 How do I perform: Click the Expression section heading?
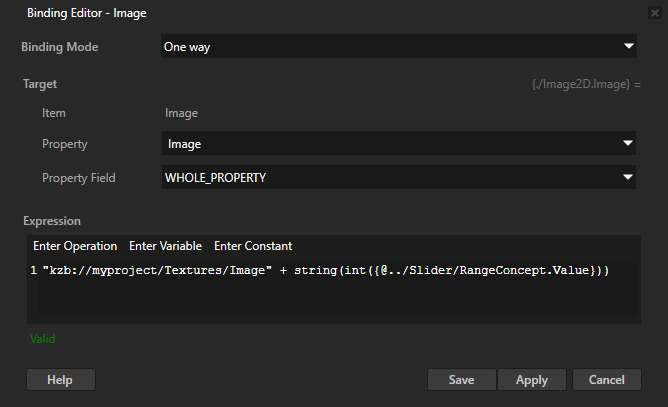coord(52,221)
